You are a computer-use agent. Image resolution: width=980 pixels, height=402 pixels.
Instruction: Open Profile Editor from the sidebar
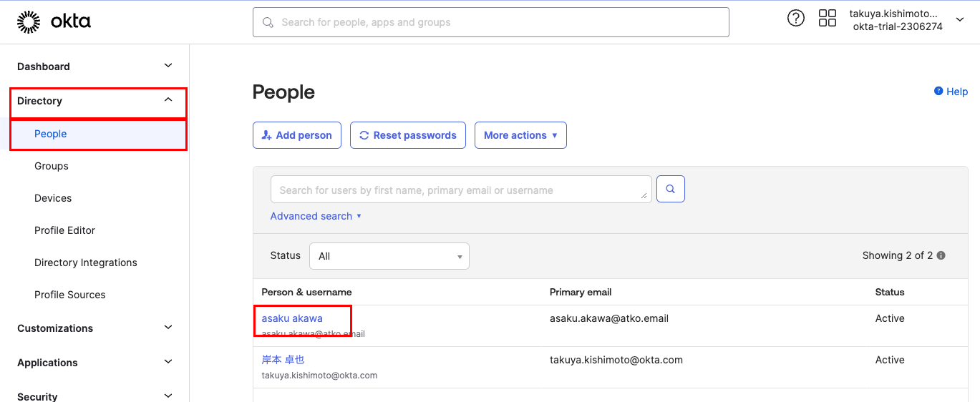click(64, 230)
